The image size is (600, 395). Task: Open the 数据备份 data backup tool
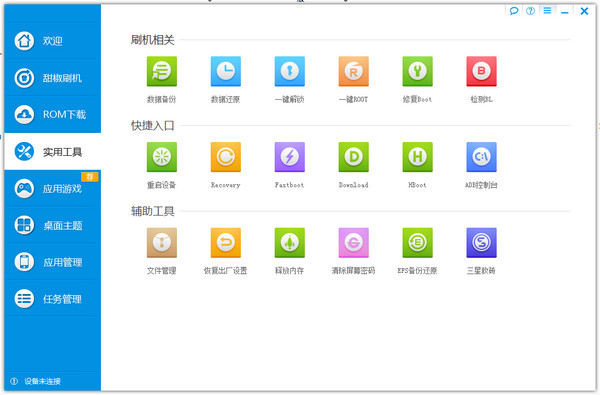(161, 71)
